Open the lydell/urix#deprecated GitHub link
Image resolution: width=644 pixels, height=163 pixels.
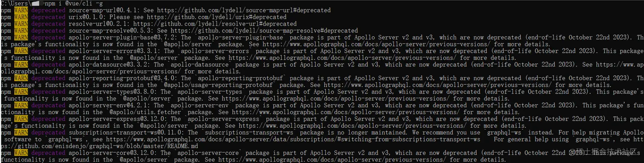(x=216, y=17)
